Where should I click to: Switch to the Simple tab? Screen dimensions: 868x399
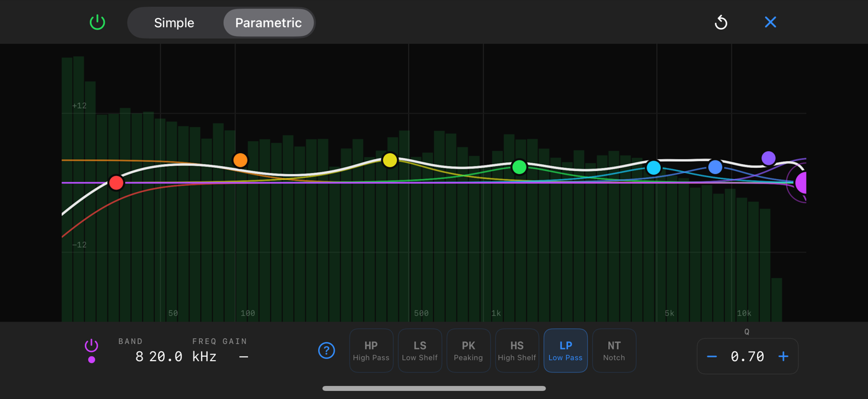coord(174,23)
